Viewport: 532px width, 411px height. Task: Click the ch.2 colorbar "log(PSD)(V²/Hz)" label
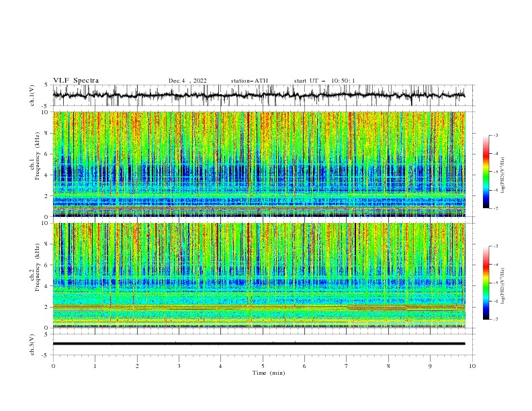(x=502, y=286)
